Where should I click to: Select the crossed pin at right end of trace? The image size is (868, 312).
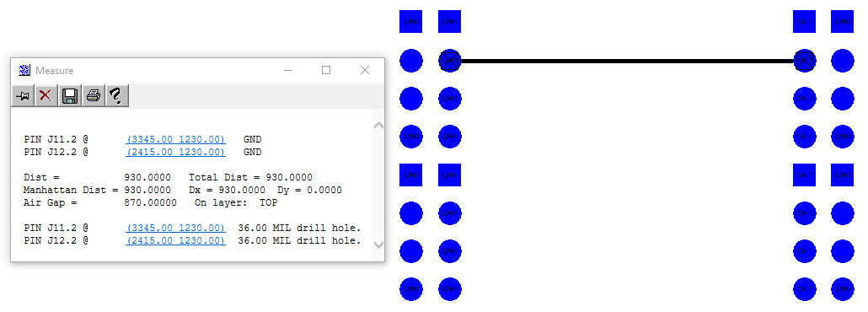pyautogui.click(x=804, y=61)
